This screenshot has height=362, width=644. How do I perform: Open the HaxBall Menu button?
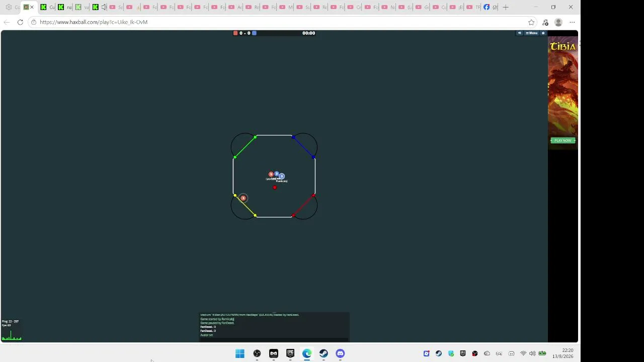532,33
